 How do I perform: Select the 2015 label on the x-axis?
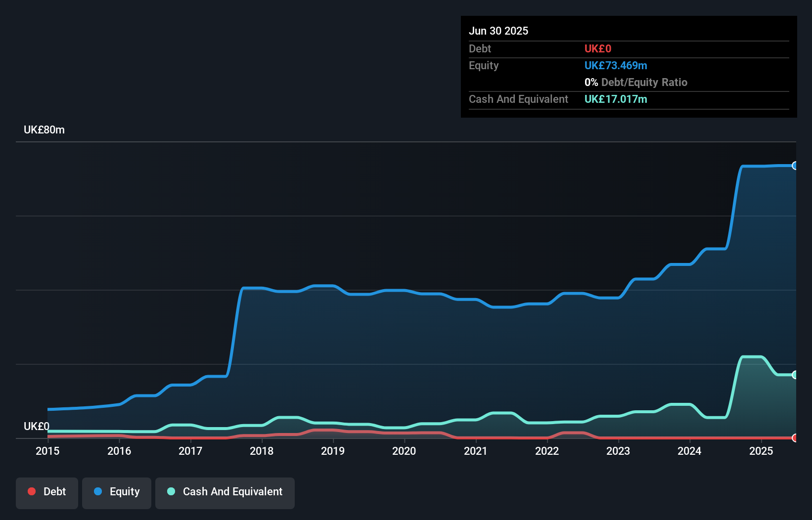[47, 451]
